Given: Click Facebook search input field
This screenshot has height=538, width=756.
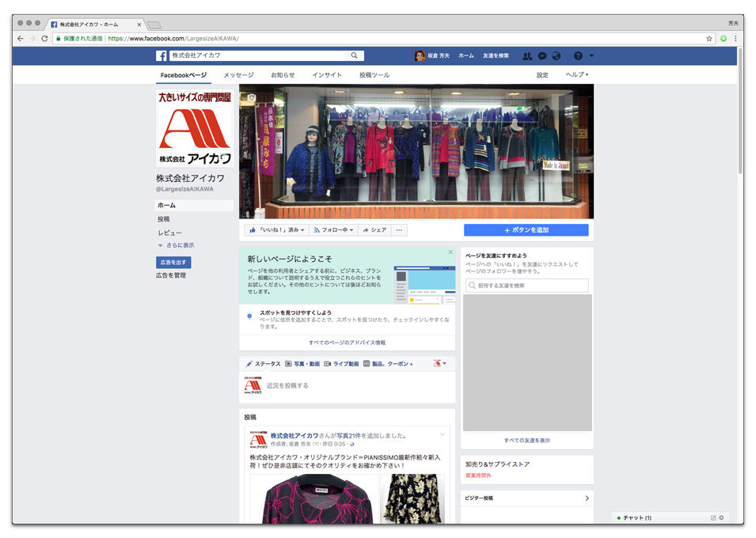Looking at the screenshot, I should click(x=258, y=55).
